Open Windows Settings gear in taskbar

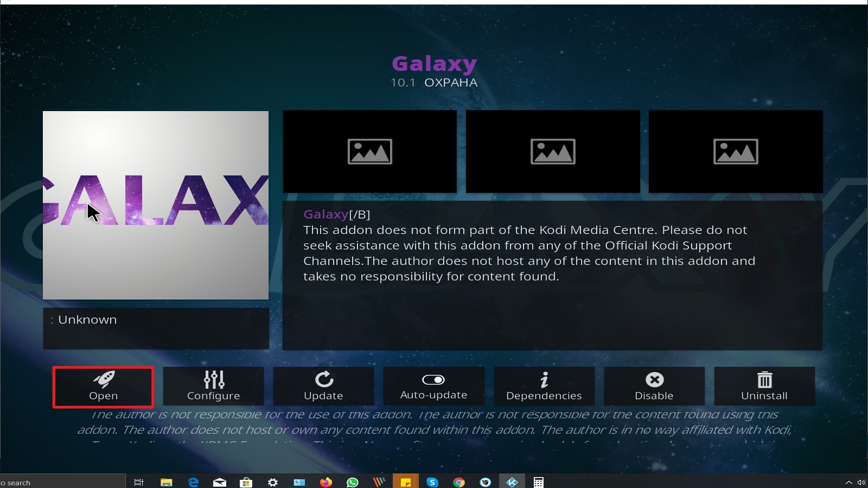tap(273, 482)
